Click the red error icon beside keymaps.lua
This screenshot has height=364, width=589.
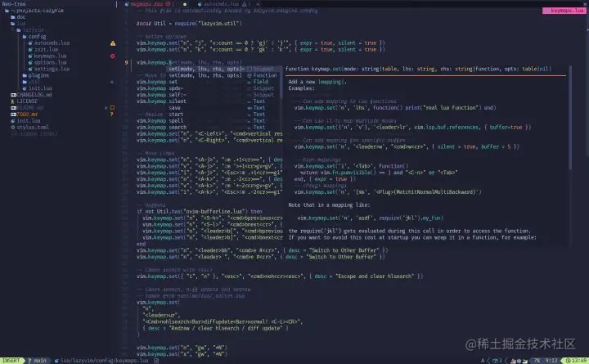112,56
